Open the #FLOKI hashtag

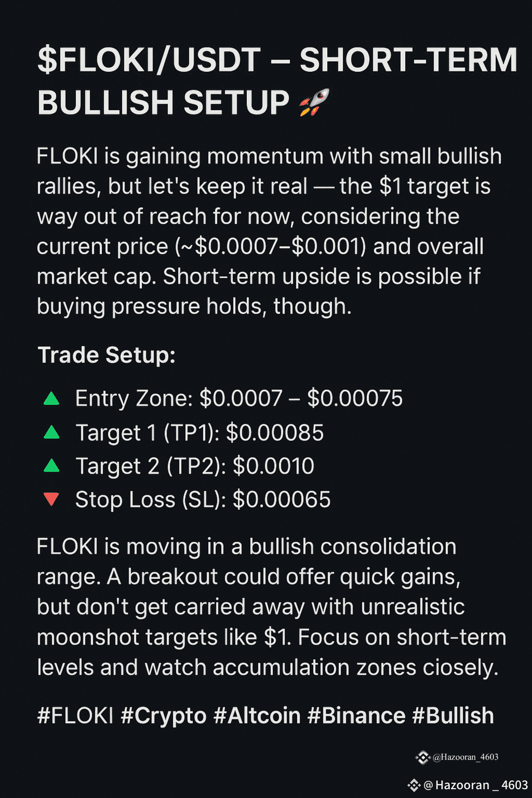(75, 716)
